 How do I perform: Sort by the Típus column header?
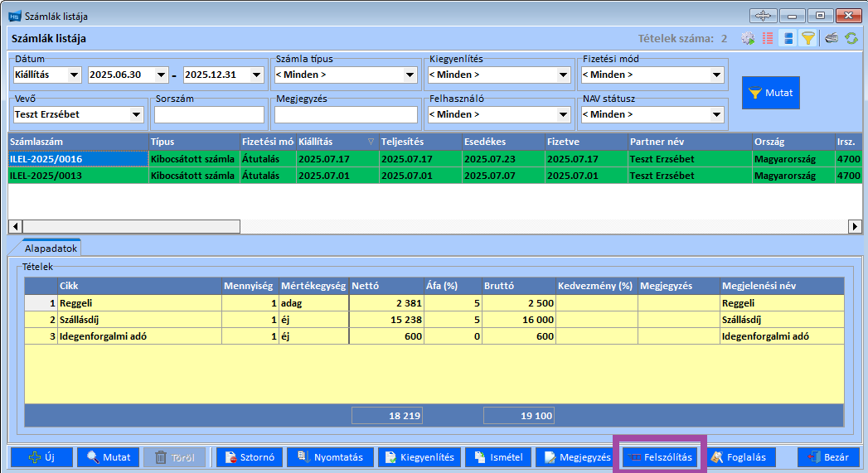194,142
